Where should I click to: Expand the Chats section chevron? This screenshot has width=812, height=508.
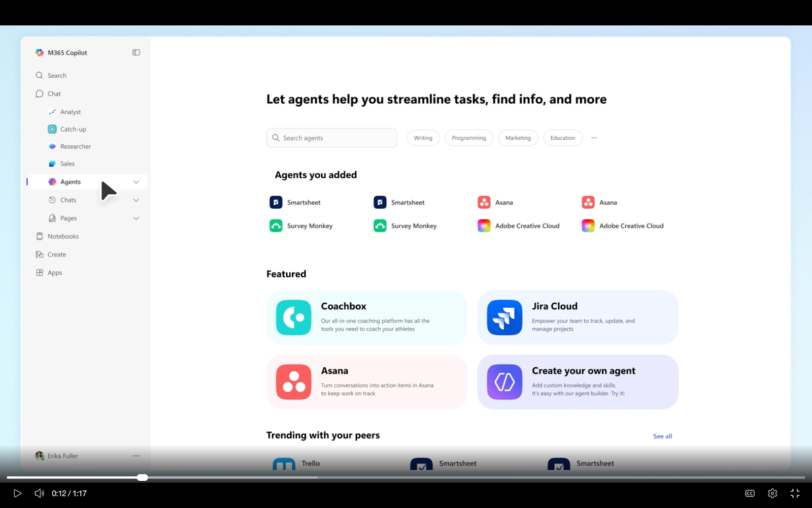[136, 200]
